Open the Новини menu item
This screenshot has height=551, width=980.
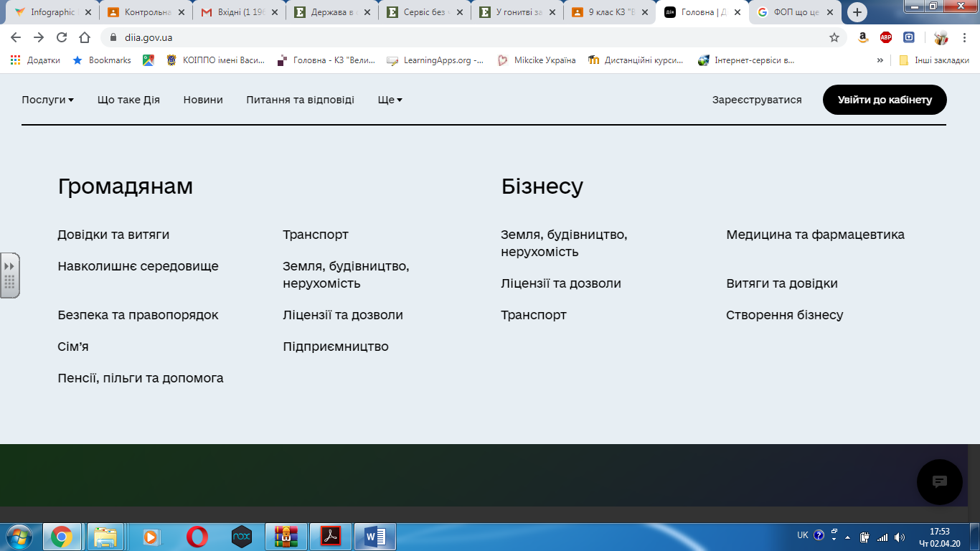[x=203, y=100]
